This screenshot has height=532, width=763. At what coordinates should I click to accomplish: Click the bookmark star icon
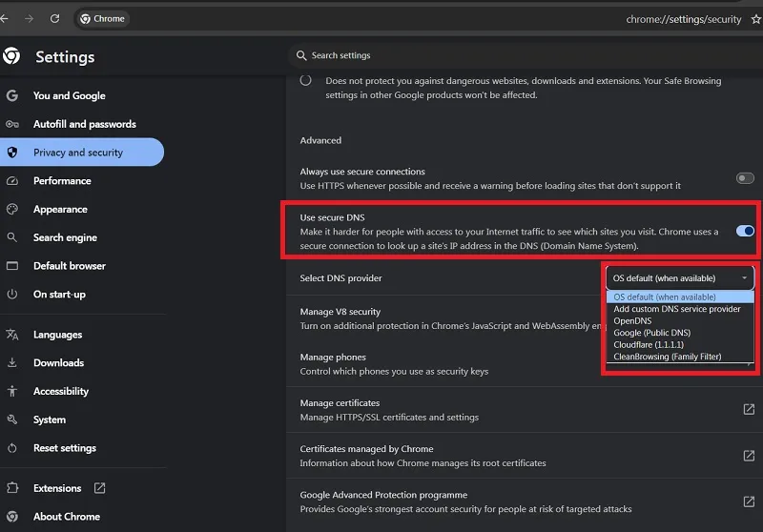(755, 19)
